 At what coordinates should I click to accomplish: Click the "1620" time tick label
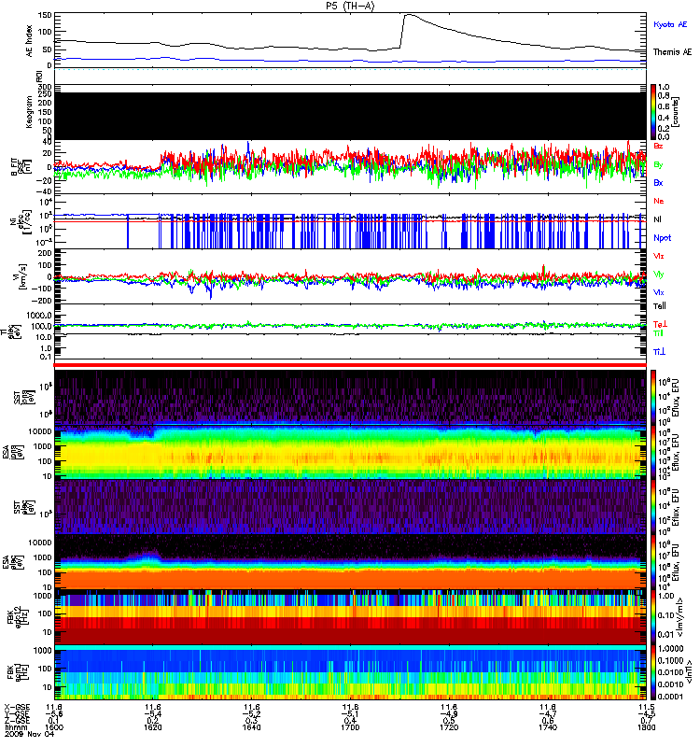click(x=153, y=727)
